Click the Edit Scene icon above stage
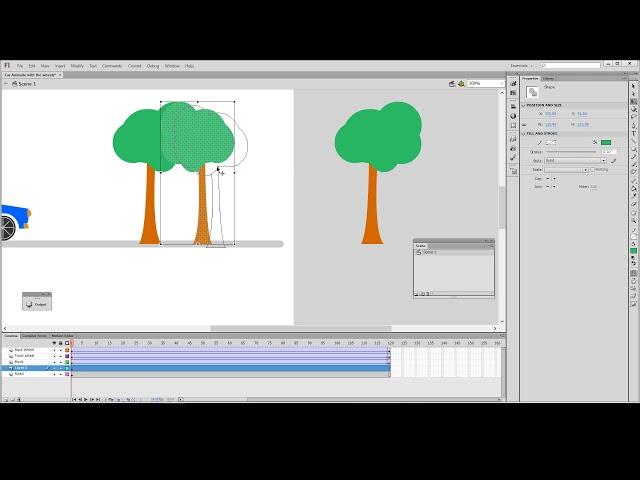 coord(452,84)
